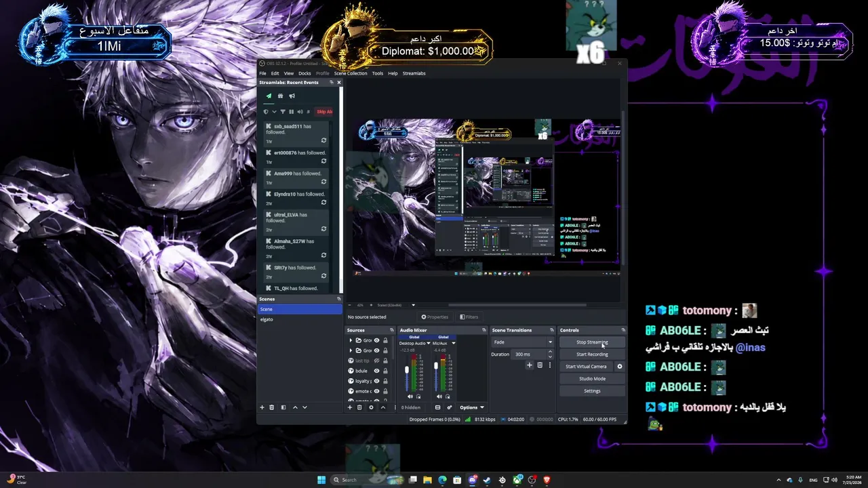Expand the first Group in Sources
This screenshot has width=868, height=488.
tap(351, 340)
